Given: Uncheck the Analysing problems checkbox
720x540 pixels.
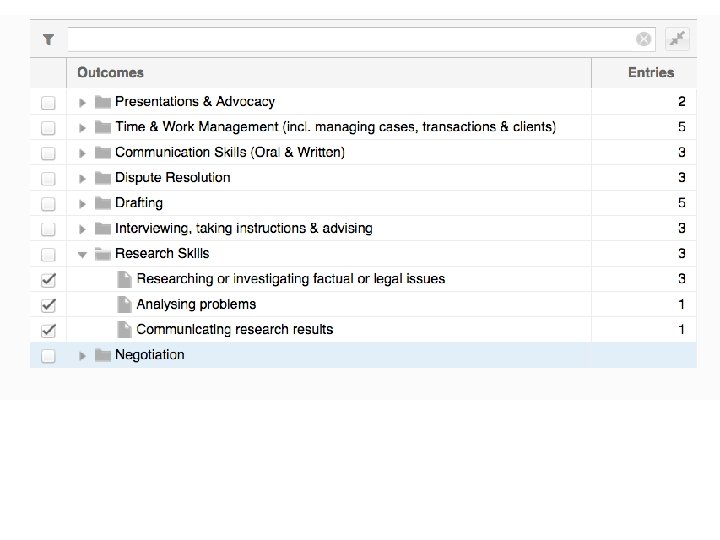Looking at the screenshot, I should coord(48,305).
